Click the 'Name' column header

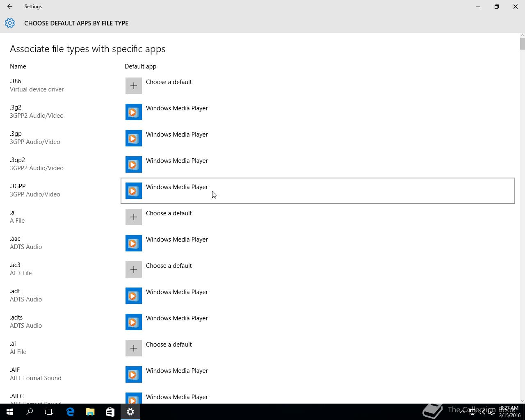click(x=18, y=66)
